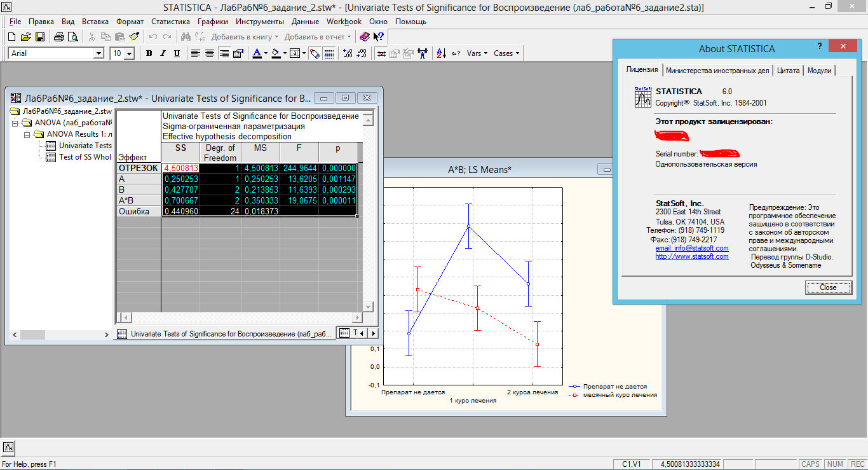Toggle bold formatting
This screenshot has height=470, width=868.
[x=149, y=53]
